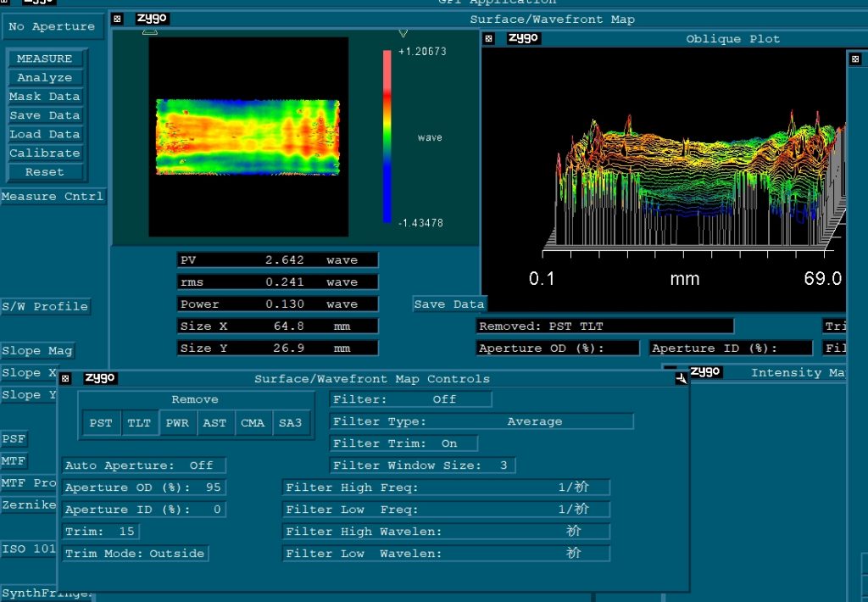Change the Filter setting from Off

point(409,399)
